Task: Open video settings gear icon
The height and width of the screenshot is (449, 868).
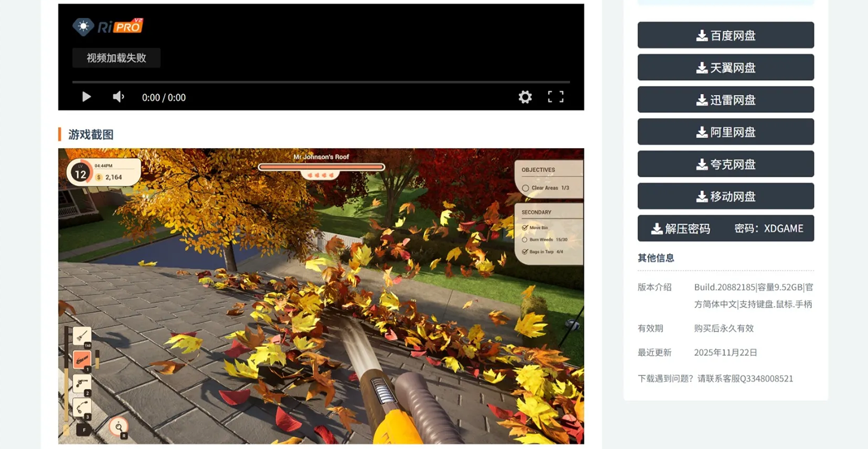Action: (525, 97)
